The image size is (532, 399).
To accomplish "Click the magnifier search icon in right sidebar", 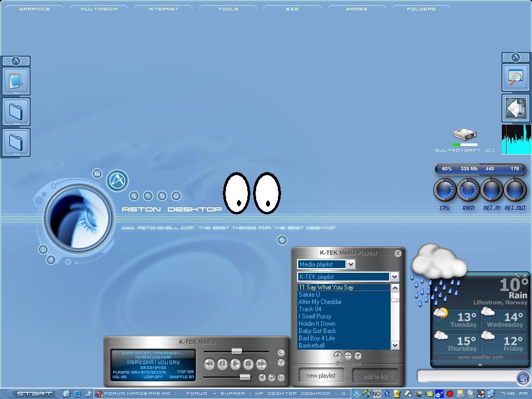I will point(515,77).
